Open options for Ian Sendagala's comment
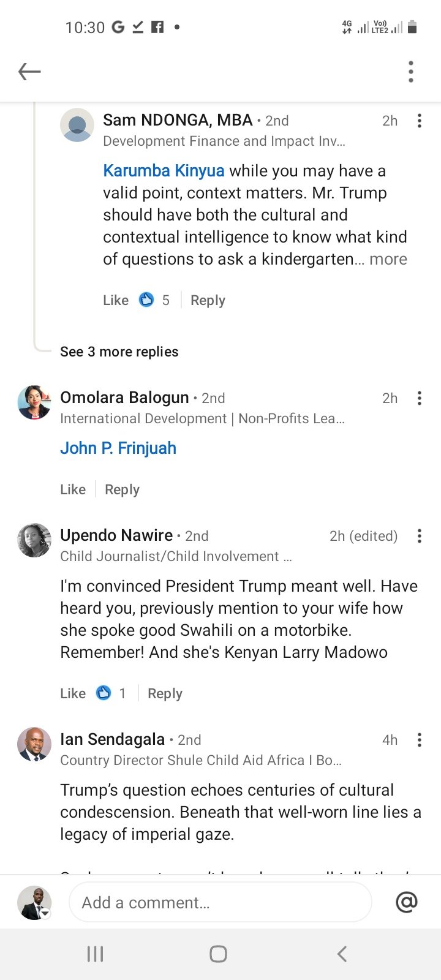 pos(420,740)
